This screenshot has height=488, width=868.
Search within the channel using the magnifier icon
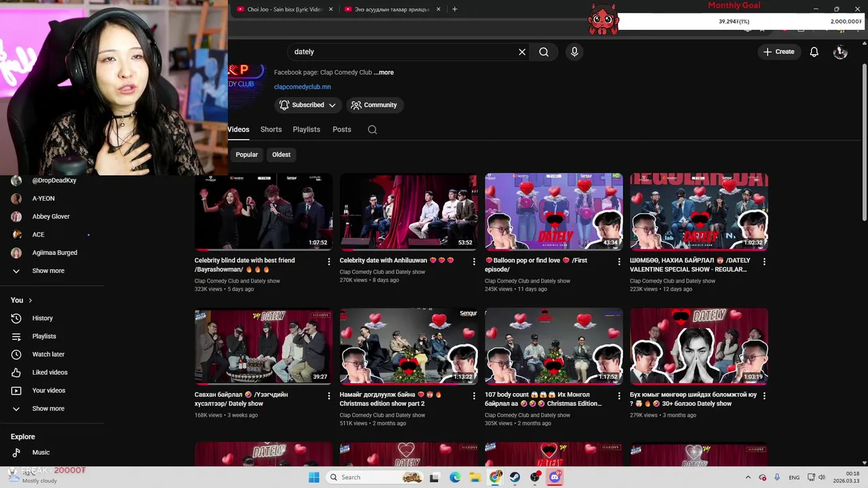[372, 129]
